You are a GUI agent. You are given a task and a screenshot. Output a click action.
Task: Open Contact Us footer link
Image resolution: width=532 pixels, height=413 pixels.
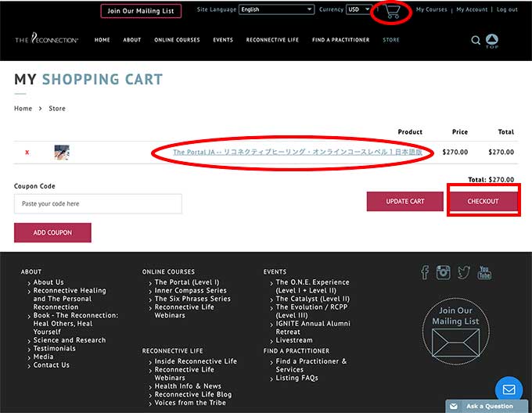(51, 365)
